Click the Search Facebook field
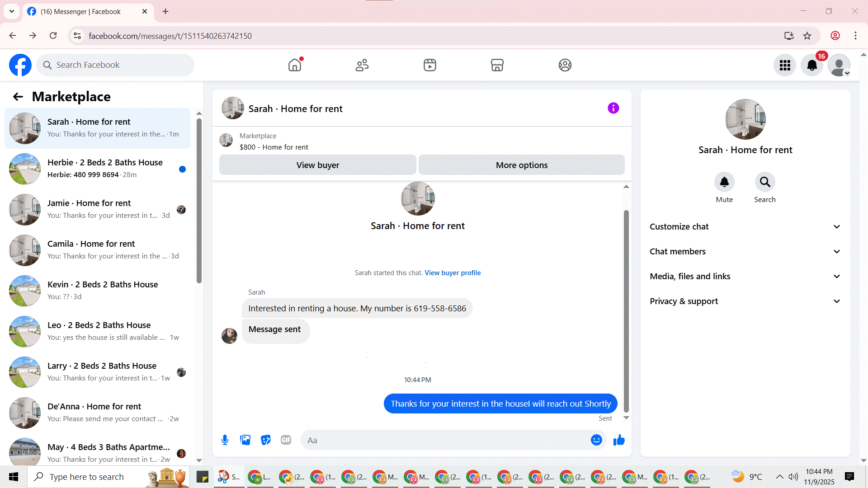868x488 pixels. coord(115,65)
